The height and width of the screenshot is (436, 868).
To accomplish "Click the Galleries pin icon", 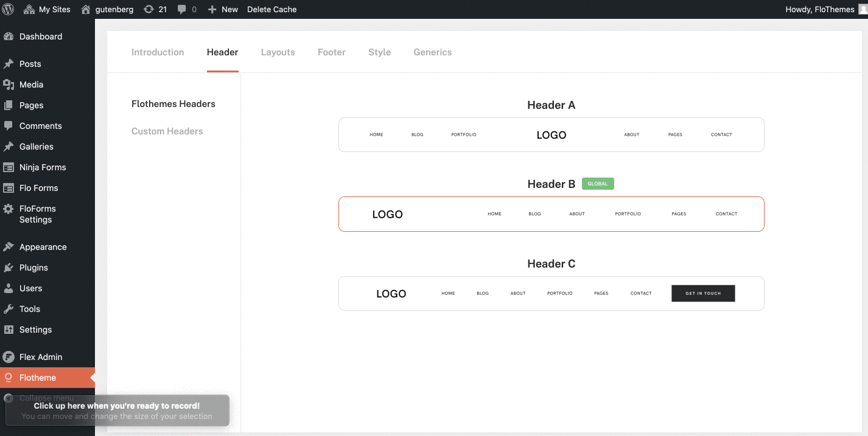I will [x=9, y=147].
